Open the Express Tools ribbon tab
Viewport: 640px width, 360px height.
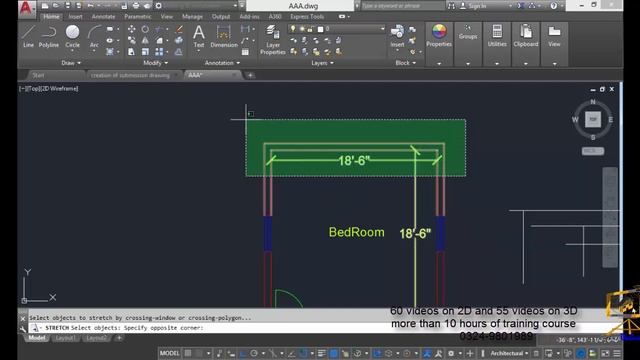307,17
